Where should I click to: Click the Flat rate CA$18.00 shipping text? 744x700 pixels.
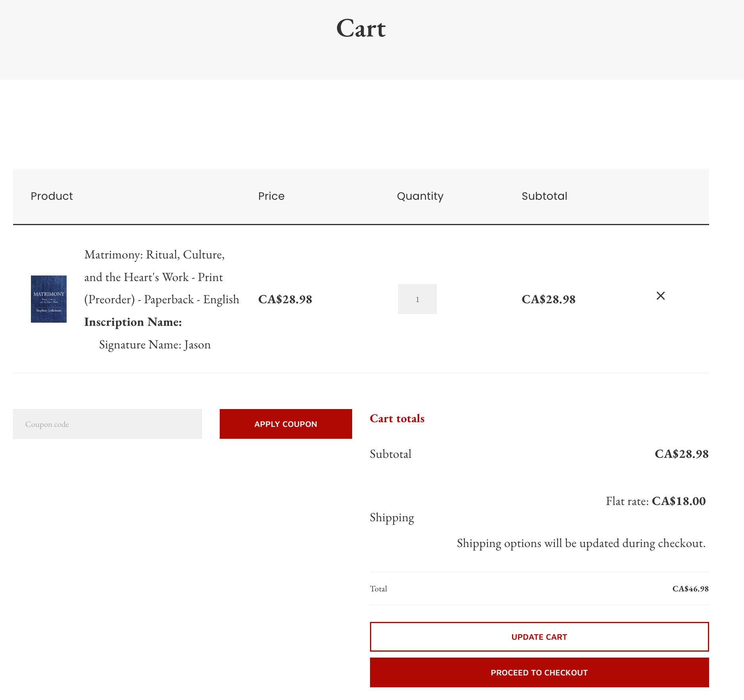click(656, 501)
